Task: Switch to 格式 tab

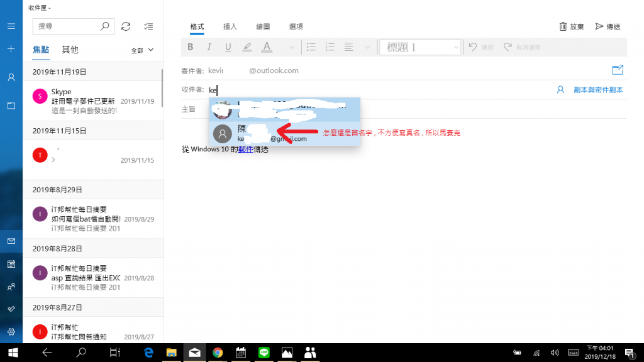Action: tap(197, 26)
